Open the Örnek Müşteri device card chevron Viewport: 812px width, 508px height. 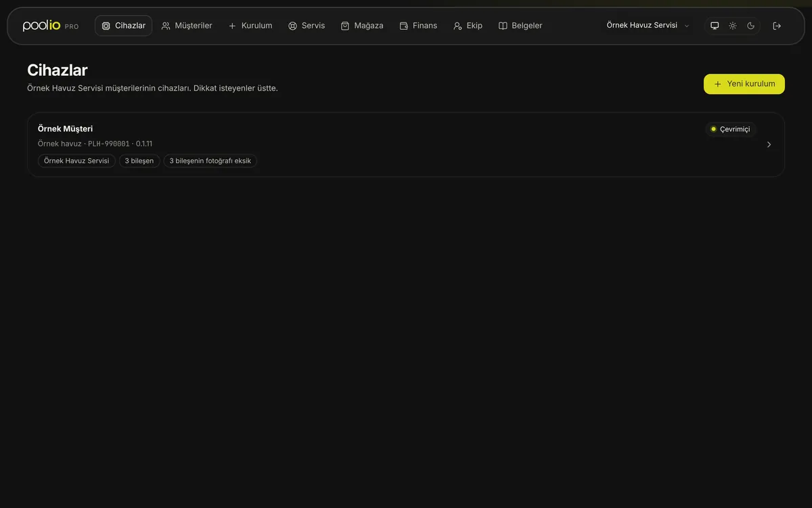(769, 144)
